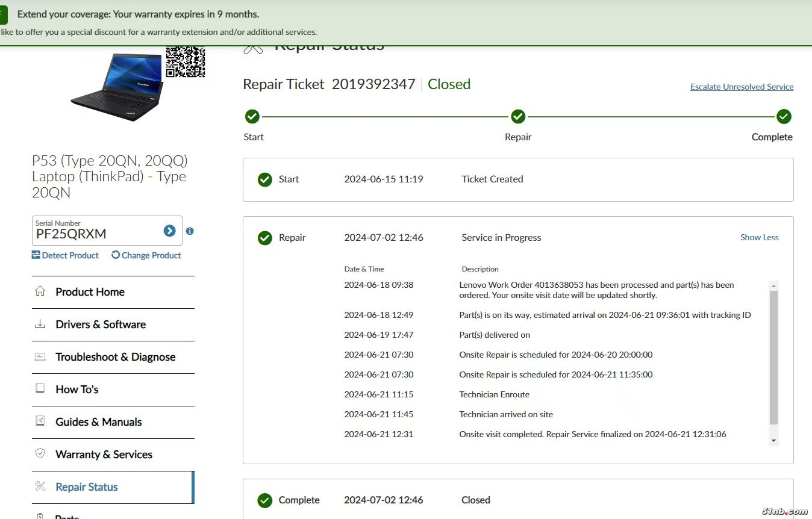
Task: Open the Drivers & Software section
Action: 101,325
